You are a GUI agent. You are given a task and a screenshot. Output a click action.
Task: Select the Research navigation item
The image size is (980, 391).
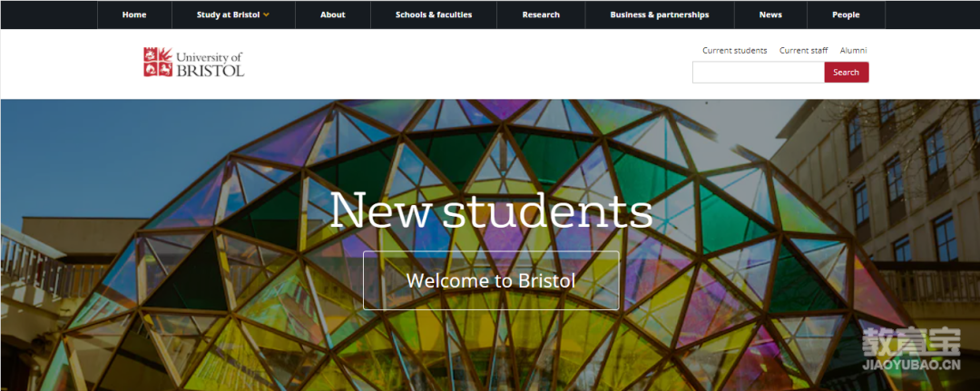[x=541, y=15]
